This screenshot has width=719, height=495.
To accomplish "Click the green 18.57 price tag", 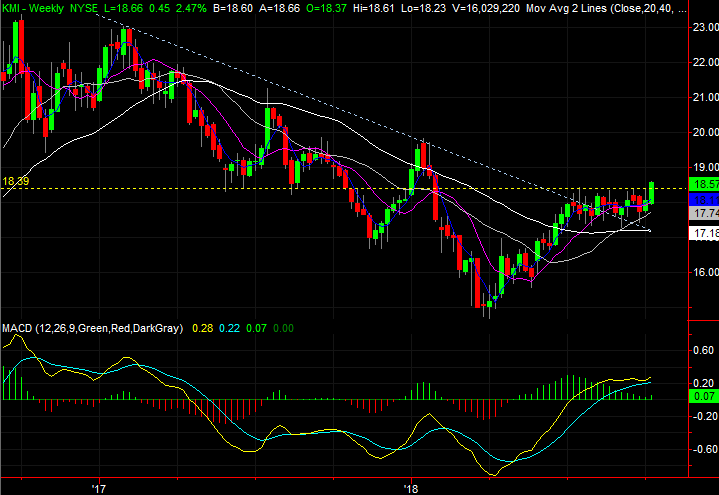I will pos(704,184).
